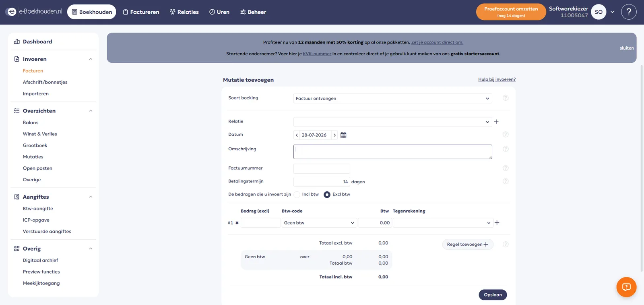Collapse the Overzichten sidebar section
This screenshot has height=305, width=644.
point(91,111)
